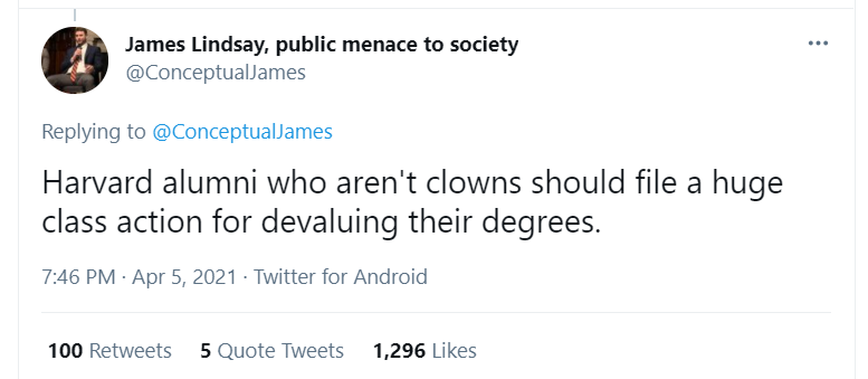Open the Quote Tweets label

point(280,351)
